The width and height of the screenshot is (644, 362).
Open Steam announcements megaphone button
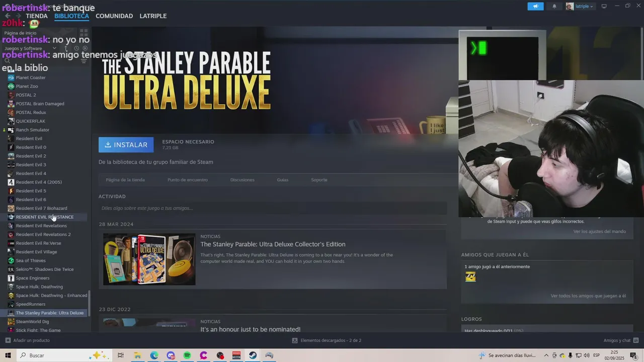coord(535,7)
